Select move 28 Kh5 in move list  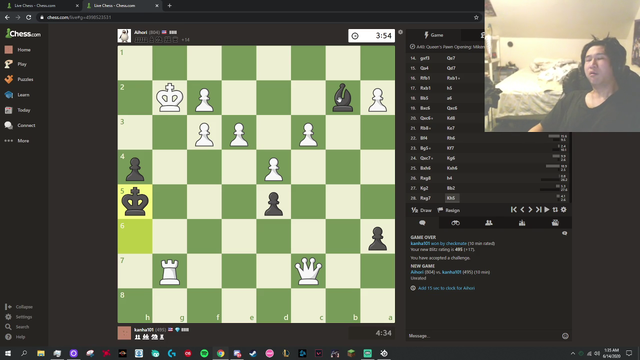(451, 198)
